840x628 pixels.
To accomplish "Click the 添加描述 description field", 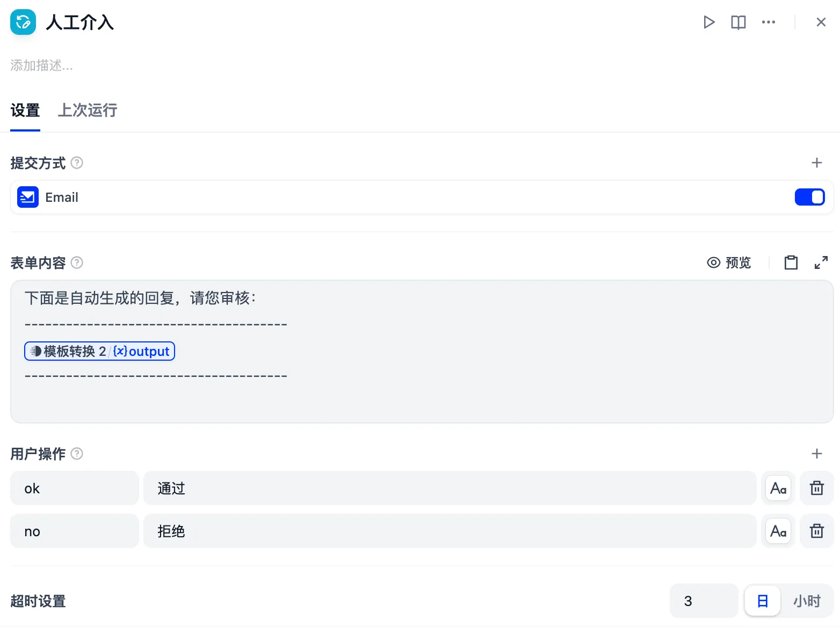I will 42,65.
